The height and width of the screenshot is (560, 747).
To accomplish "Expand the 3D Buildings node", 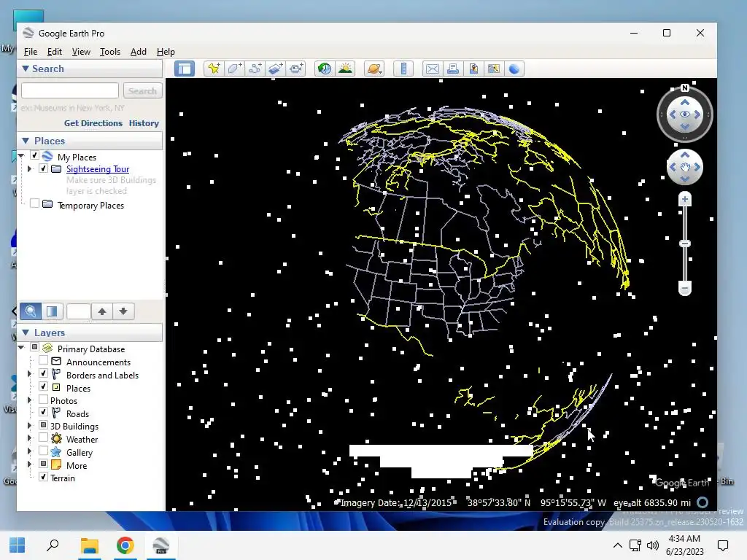I will pyautogui.click(x=29, y=425).
